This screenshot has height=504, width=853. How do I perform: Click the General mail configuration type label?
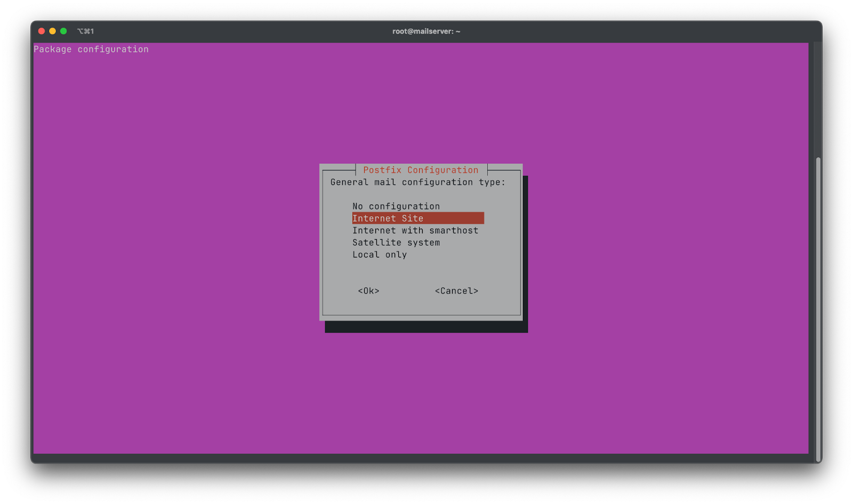point(418,182)
